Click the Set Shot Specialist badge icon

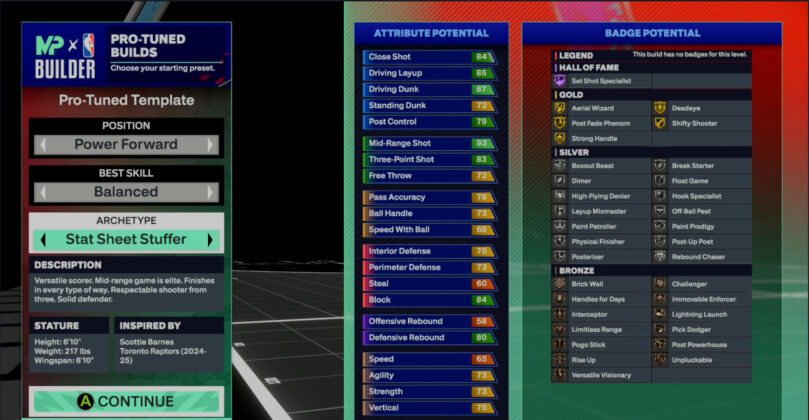(560, 80)
